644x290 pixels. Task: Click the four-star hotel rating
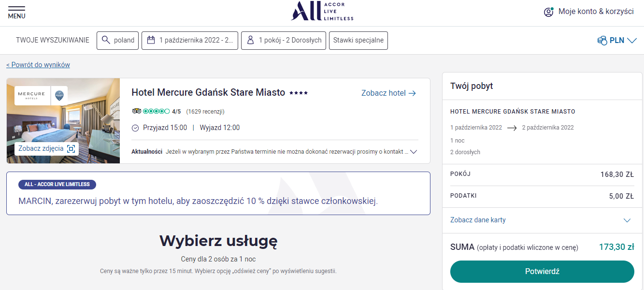point(299,93)
